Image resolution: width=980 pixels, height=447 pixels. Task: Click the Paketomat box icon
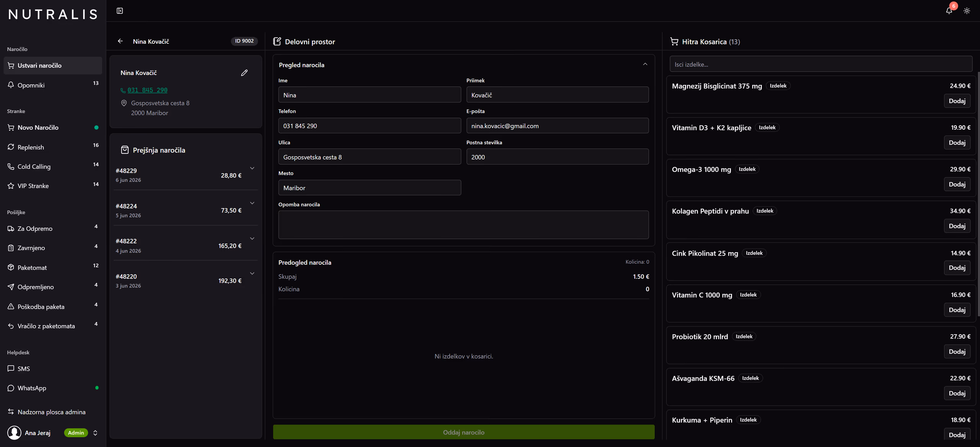click(x=11, y=267)
